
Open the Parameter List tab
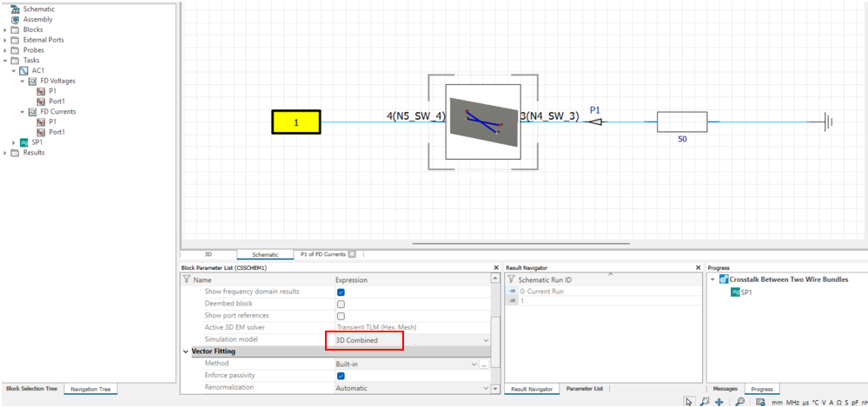[586, 389]
